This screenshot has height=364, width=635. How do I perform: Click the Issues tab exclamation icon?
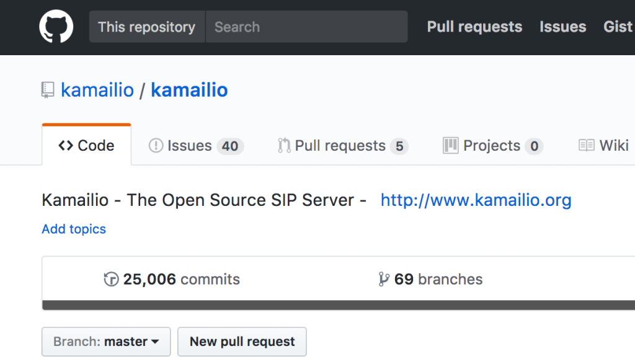click(156, 145)
